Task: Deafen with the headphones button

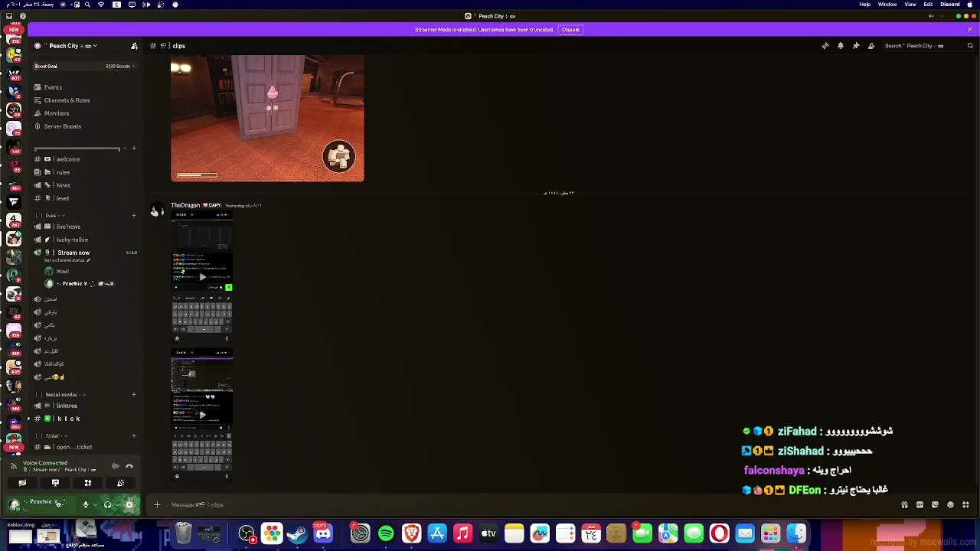Action: pos(107,505)
